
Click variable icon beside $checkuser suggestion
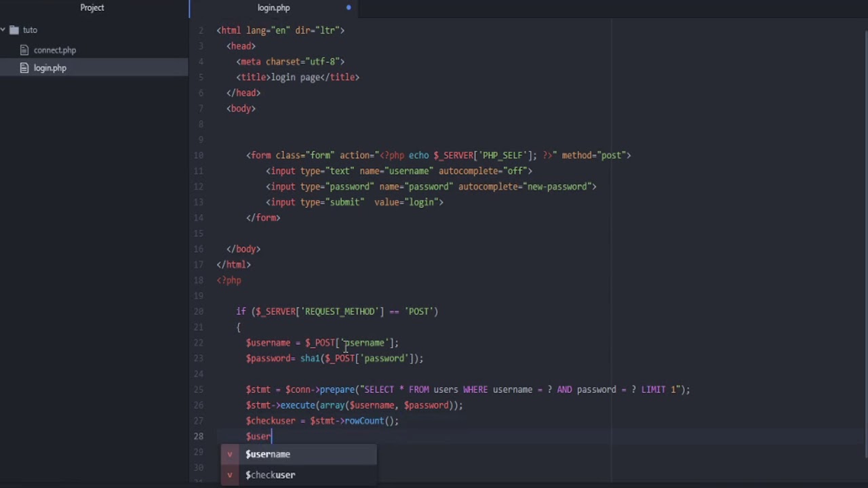tap(230, 474)
